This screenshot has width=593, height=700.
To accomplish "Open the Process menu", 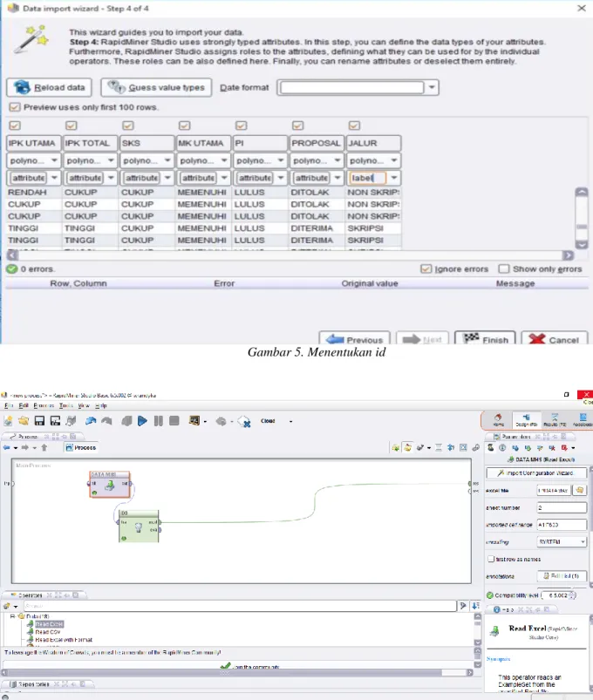I will click(44, 406).
